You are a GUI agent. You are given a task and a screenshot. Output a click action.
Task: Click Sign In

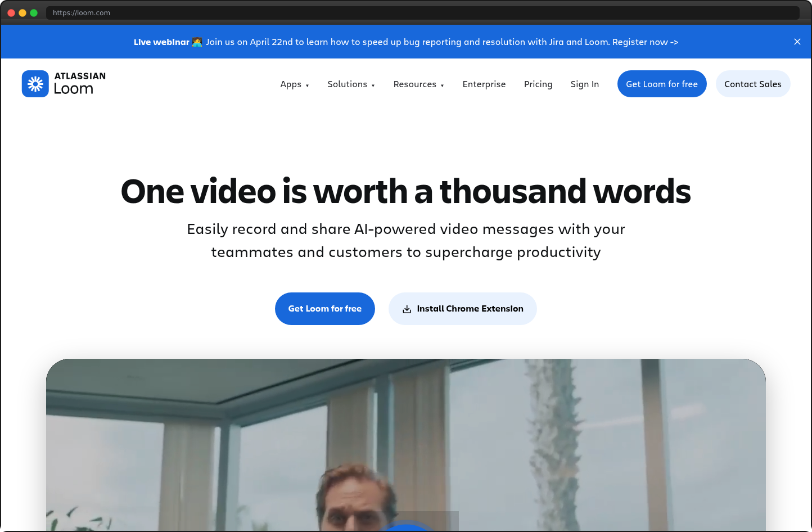(585, 84)
